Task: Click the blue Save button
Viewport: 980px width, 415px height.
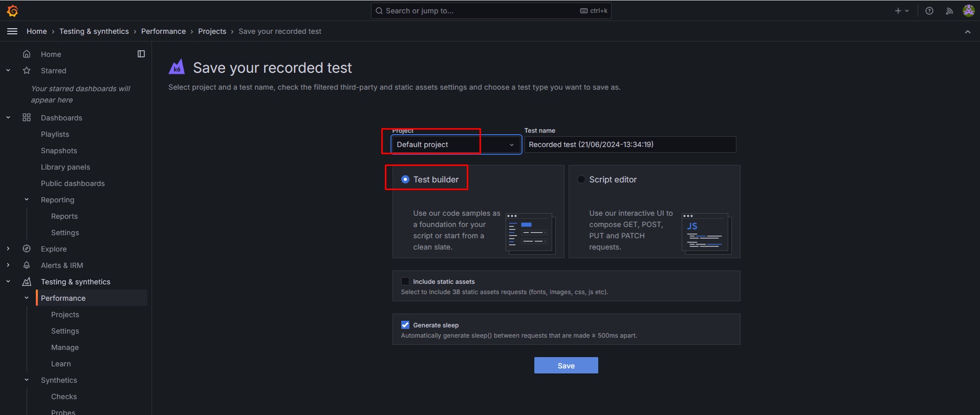Action: 566,365
